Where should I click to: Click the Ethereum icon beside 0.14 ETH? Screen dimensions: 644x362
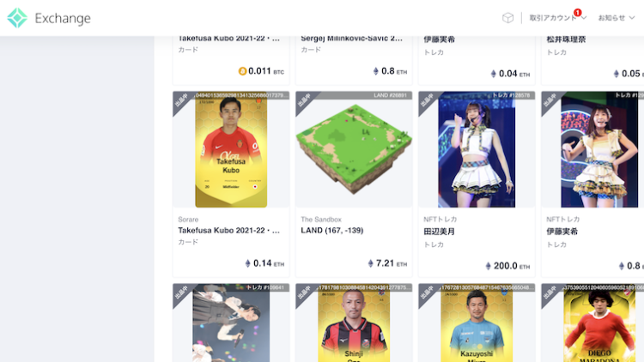point(247,263)
